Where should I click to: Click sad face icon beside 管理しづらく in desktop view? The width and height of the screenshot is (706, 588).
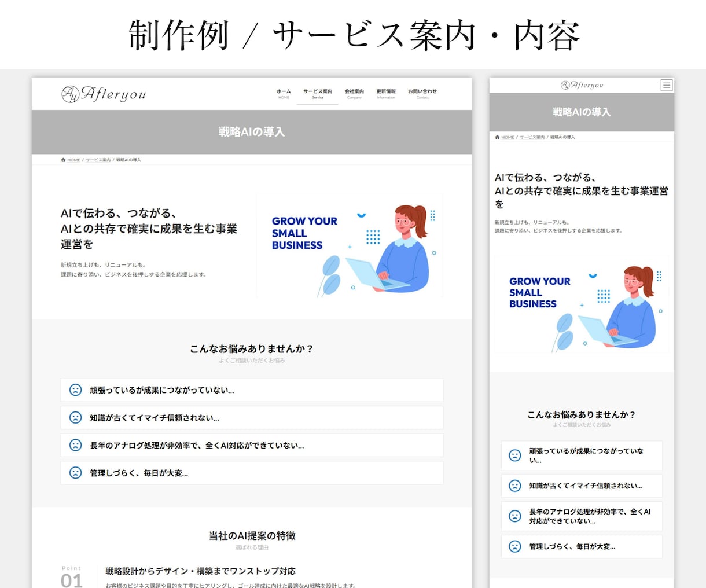coord(75,472)
